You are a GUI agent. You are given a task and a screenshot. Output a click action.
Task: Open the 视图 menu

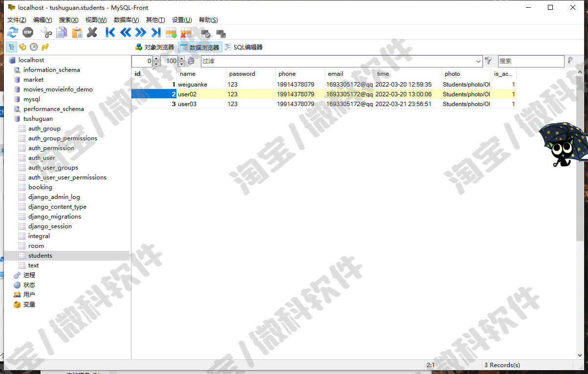click(96, 20)
